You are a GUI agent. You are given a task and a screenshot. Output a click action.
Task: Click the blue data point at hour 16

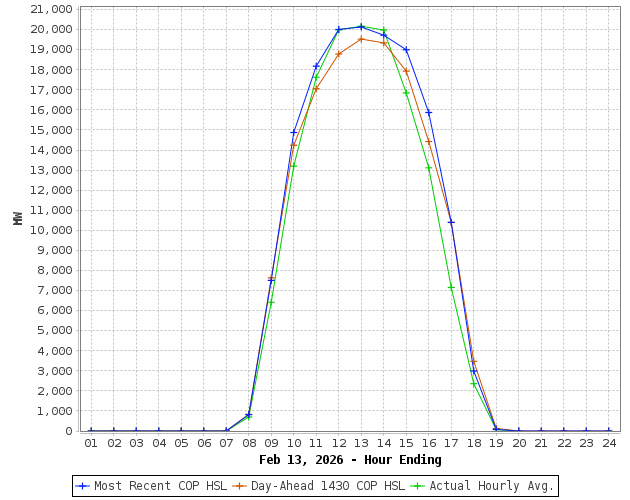pyautogui.click(x=429, y=112)
